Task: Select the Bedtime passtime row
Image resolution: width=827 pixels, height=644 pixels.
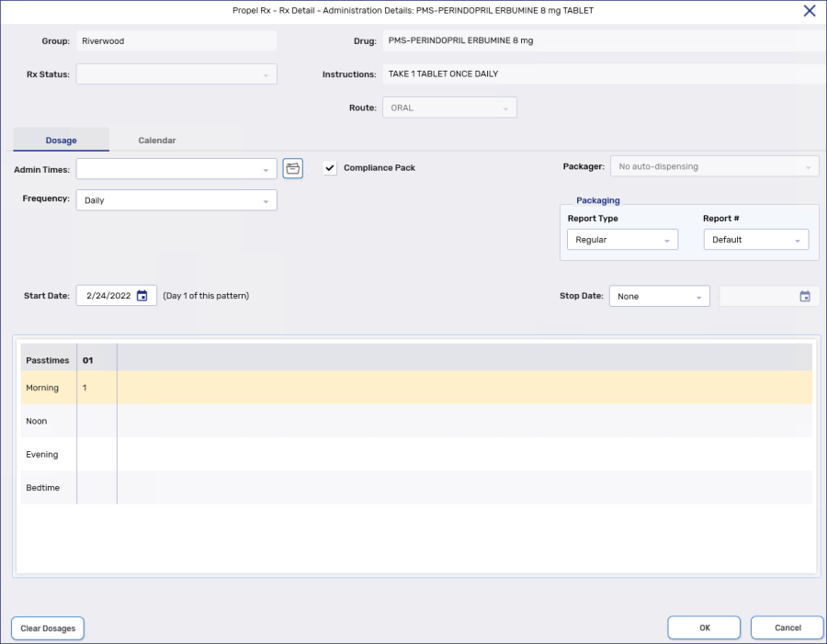Action: [42, 487]
